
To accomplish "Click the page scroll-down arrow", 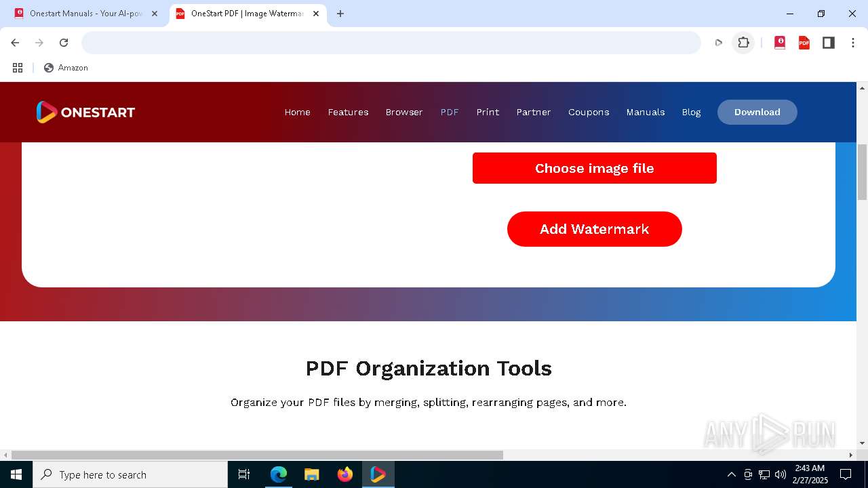I will click(863, 443).
